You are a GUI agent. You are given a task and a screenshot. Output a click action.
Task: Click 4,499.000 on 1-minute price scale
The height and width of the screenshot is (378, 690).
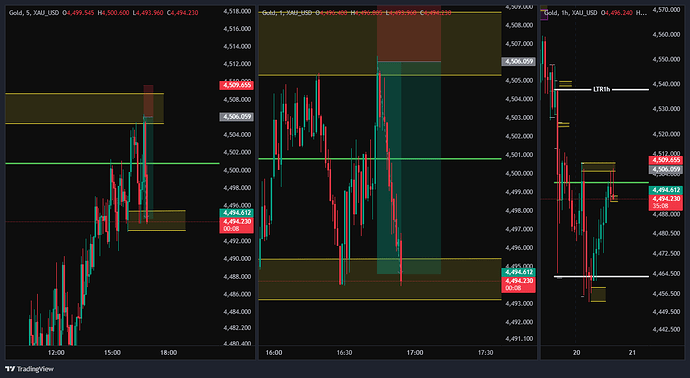click(x=519, y=192)
